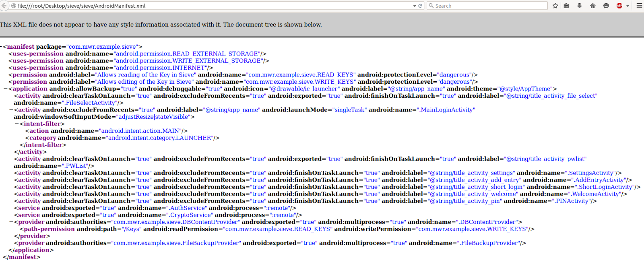This screenshot has height=279, width=644.
Task: Click ".AuthService" service name
Action: [x=187, y=208]
